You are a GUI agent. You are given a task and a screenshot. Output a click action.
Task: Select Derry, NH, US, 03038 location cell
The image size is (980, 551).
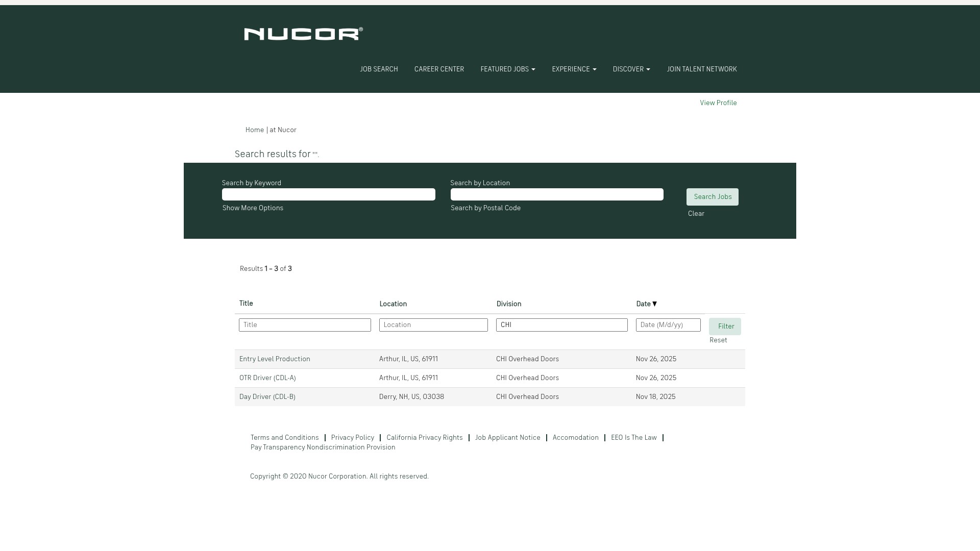[411, 397]
